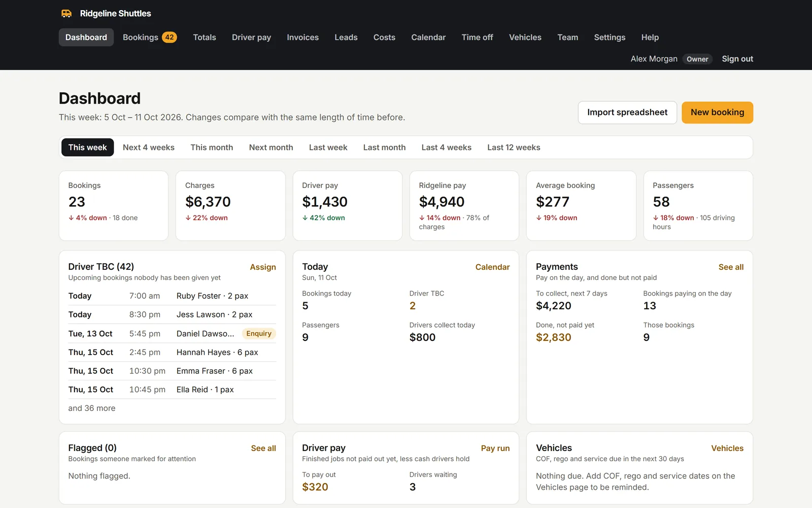Open Settings
Screen dimensions: 812x508
[610, 38]
